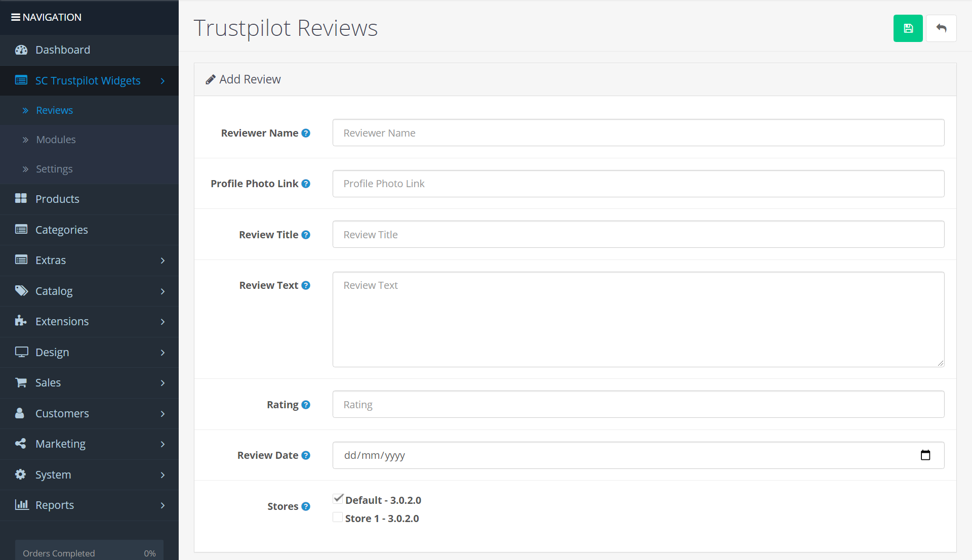Click the Reports menu label

pos(55,505)
